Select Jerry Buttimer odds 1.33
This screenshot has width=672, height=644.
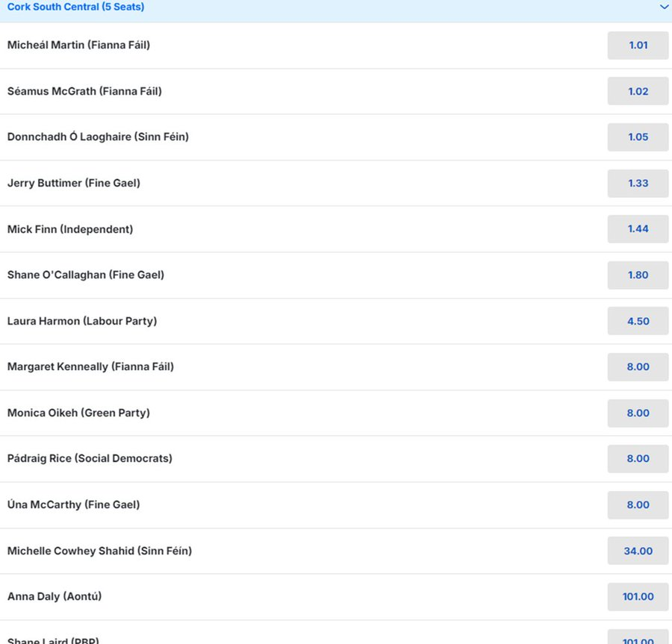(638, 184)
